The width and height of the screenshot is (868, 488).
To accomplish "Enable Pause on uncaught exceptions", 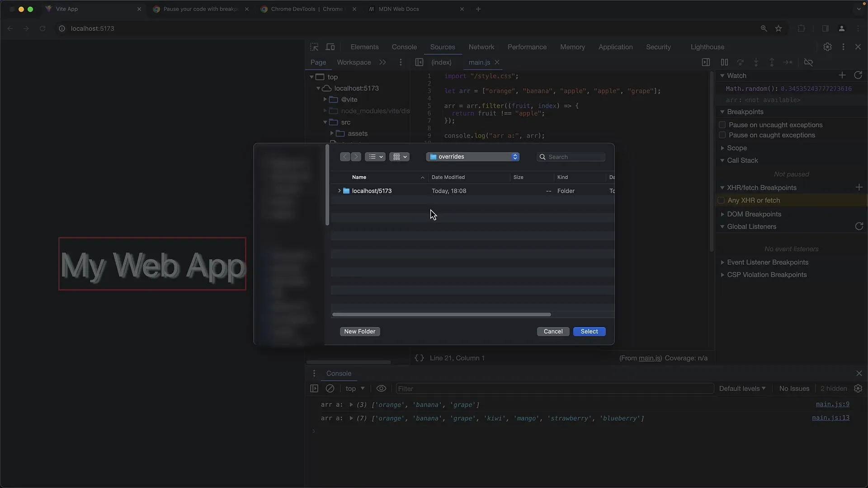I will point(722,125).
